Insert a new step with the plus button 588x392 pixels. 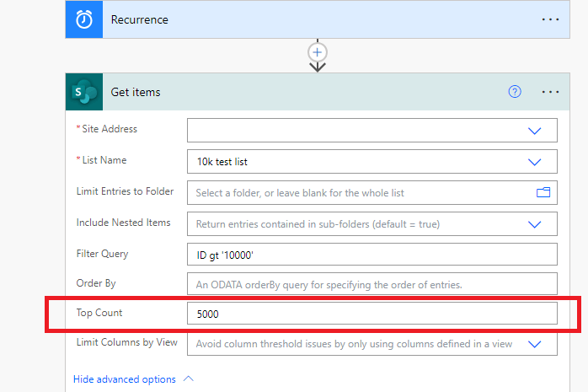pyautogui.click(x=318, y=52)
